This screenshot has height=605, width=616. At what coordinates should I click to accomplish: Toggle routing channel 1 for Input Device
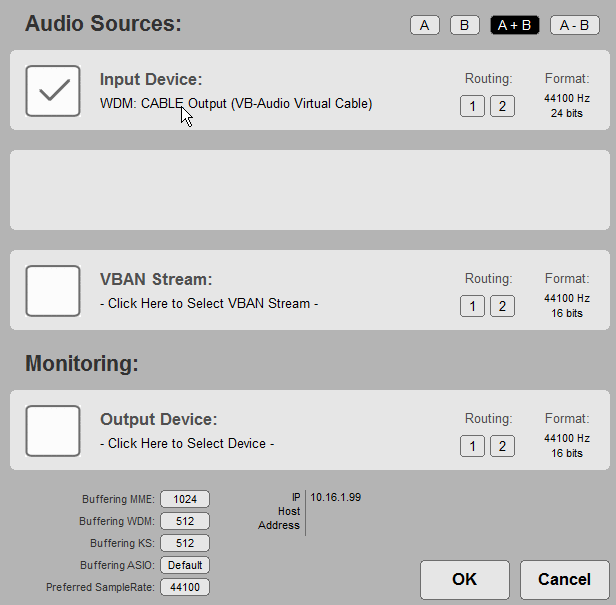[x=472, y=106]
